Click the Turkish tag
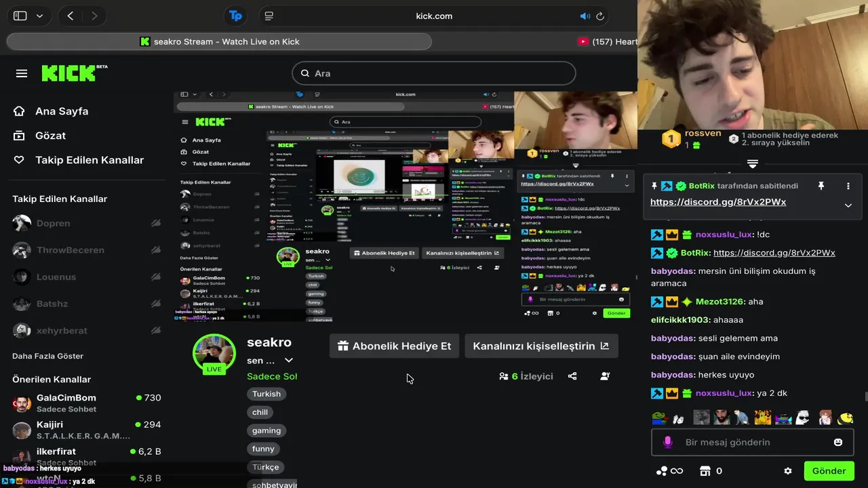Image resolution: width=868 pixels, height=488 pixels. pyautogui.click(x=267, y=394)
